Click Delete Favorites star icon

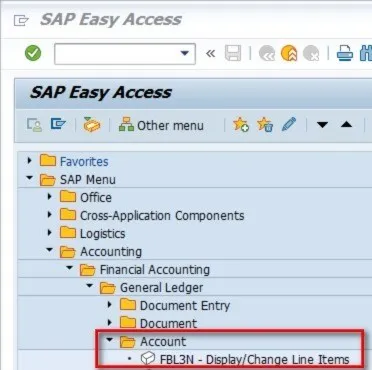coord(265,125)
